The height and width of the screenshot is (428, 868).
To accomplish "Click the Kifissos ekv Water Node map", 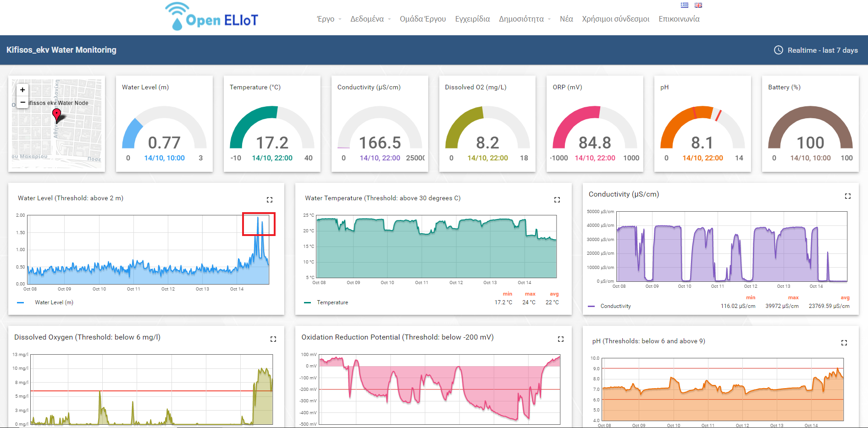I will (x=57, y=124).
